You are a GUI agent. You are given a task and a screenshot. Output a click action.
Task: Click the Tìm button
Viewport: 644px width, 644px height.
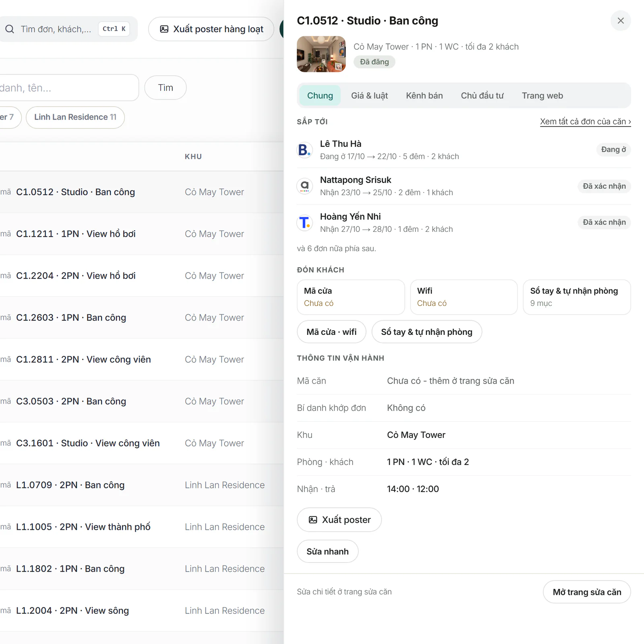tap(165, 88)
